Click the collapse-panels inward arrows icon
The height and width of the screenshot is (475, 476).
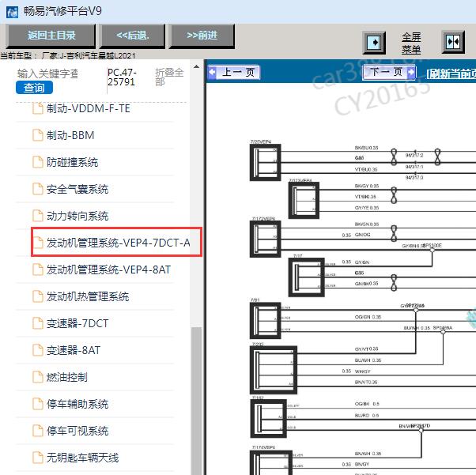pyautogui.click(x=453, y=42)
